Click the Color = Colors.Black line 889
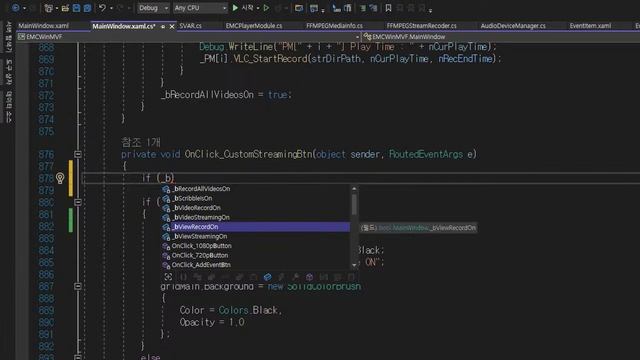The width and height of the screenshot is (640, 360). 231,310
